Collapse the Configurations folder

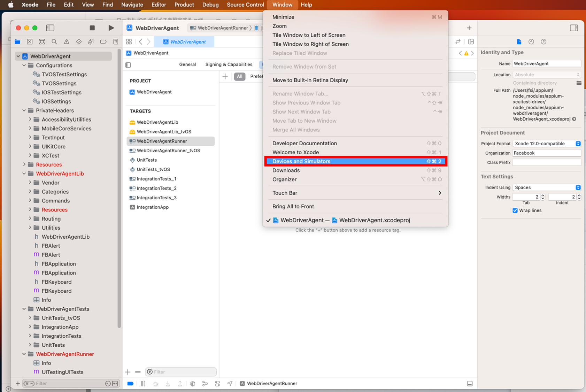pyautogui.click(x=24, y=65)
